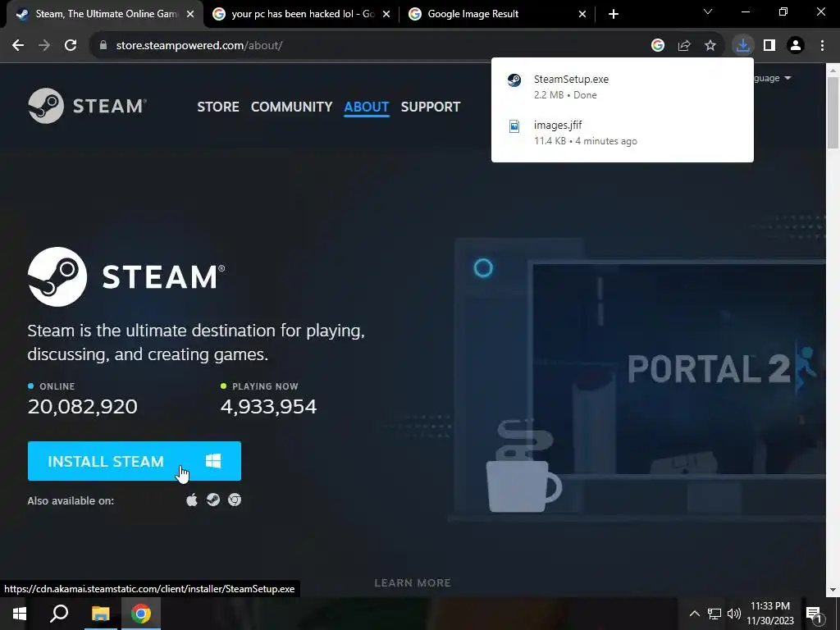
Task: Bookmark this page with the star icon
Action: (710, 46)
